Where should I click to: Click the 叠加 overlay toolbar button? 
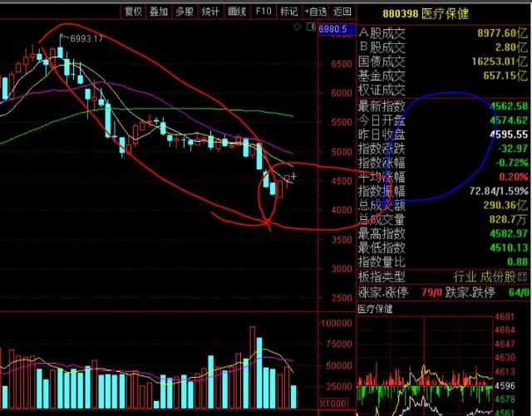[159, 12]
